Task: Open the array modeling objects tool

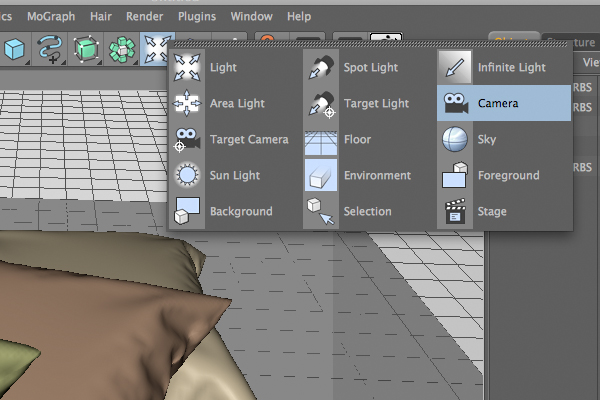Action: [x=122, y=49]
